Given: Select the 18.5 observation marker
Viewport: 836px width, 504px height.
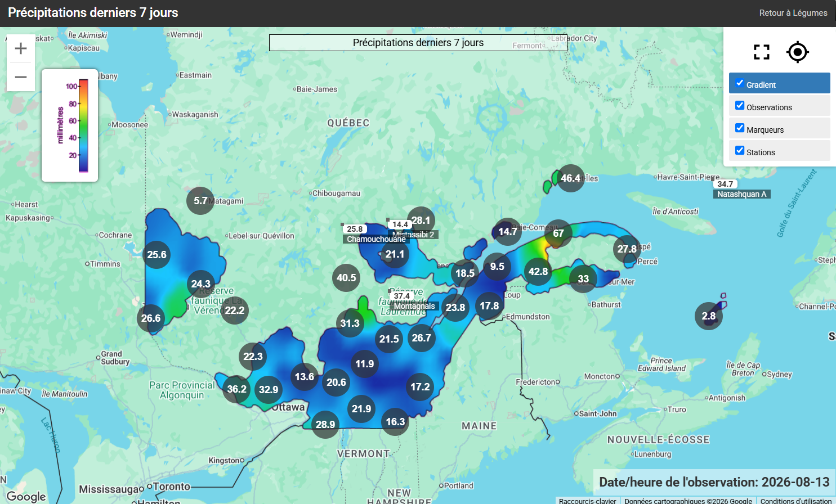Looking at the screenshot, I should coord(465,273).
